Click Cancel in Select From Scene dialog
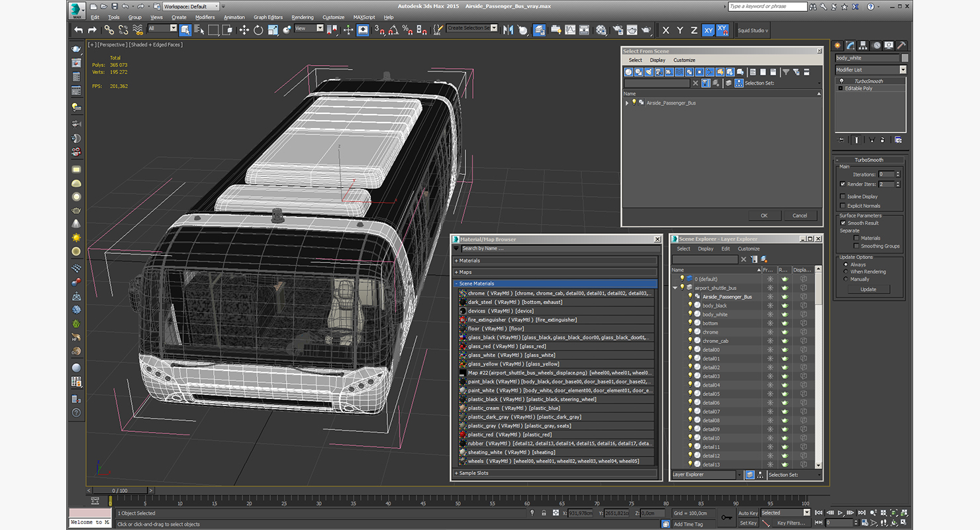980x530 pixels. point(800,215)
